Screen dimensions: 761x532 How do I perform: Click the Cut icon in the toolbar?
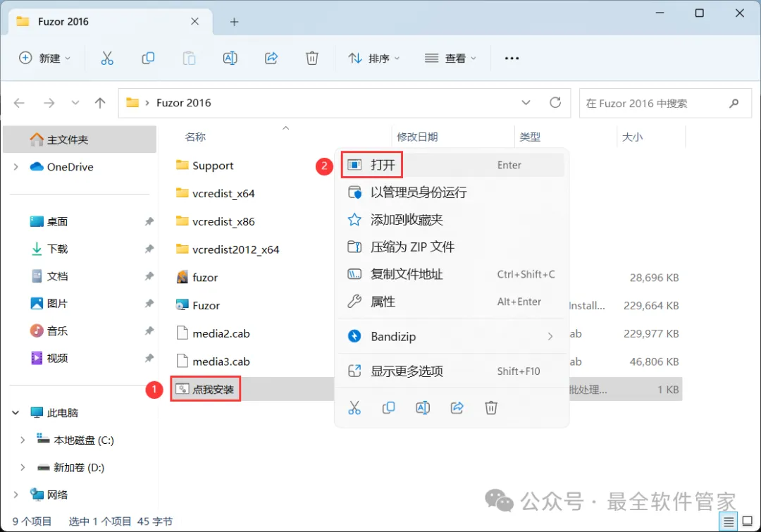(107, 58)
